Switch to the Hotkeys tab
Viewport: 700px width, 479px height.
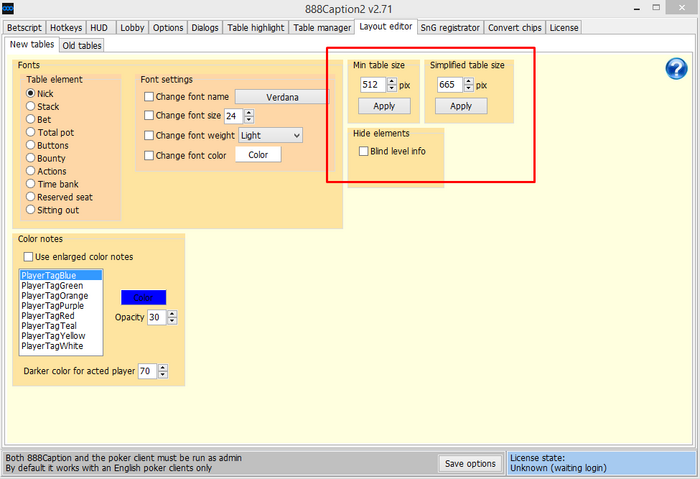coord(66,28)
